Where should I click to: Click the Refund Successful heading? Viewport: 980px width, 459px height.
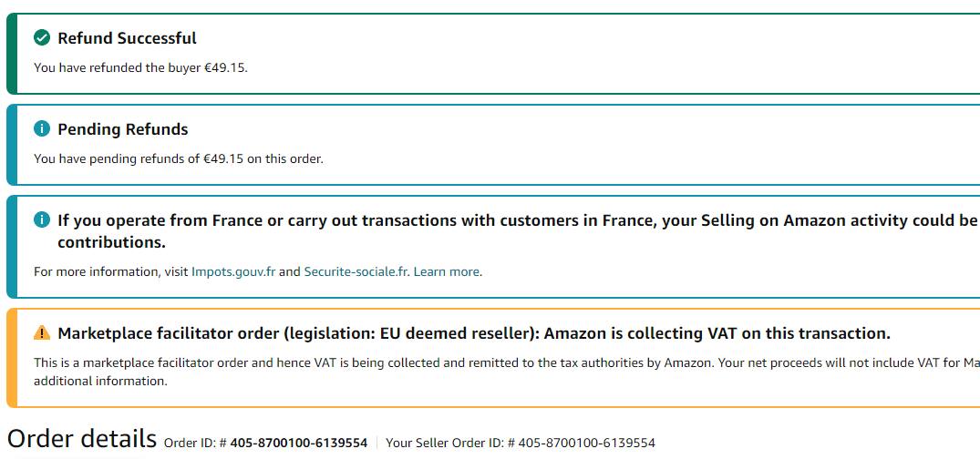(127, 38)
